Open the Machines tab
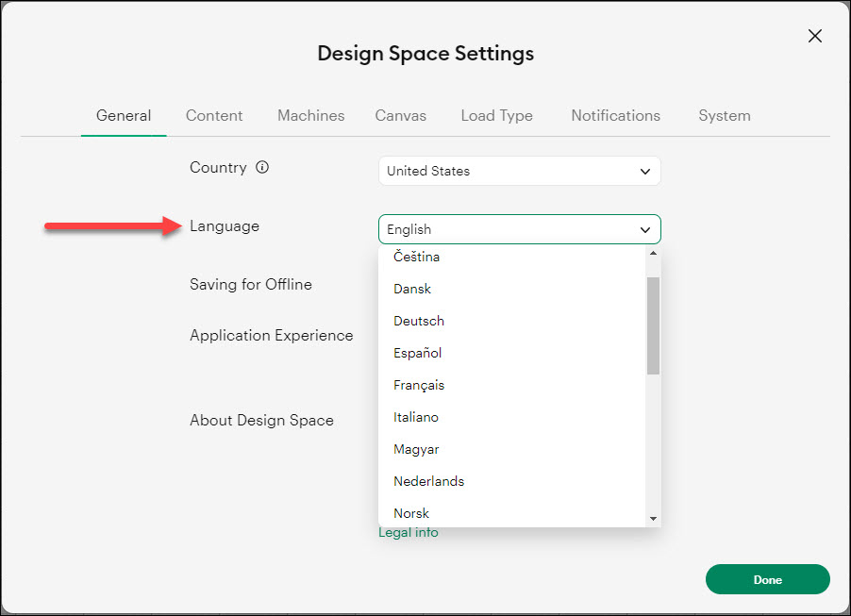851x616 pixels. (x=310, y=115)
